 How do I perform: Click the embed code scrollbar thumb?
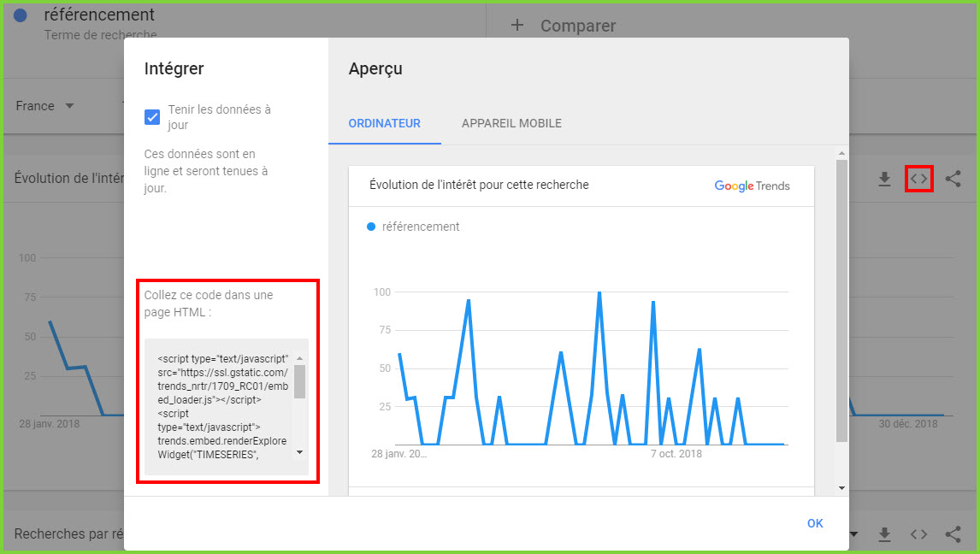coord(300,381)
